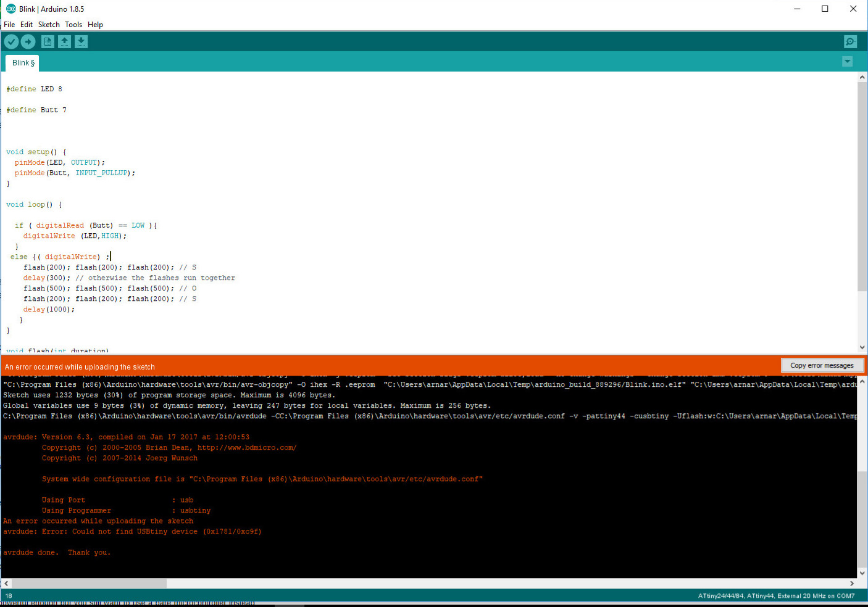Screen dimensions: 868x607
Task: Click the 'if ( digitalRead (Butt) == LOW ){' line
Action: (86, 225)
